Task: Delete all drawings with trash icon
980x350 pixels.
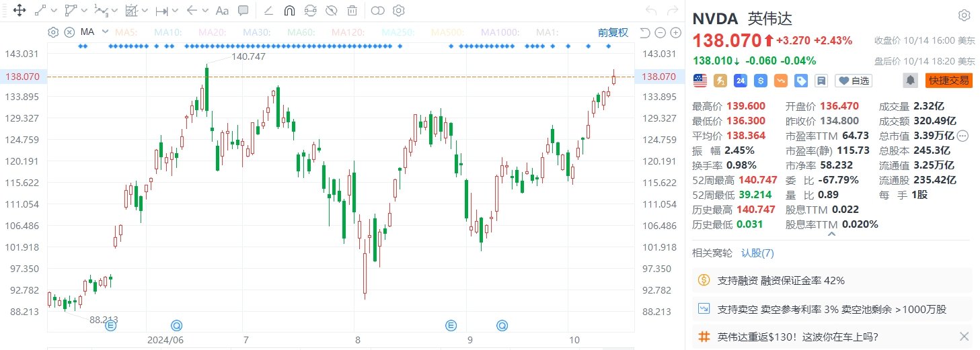Action: click(352, 11)
